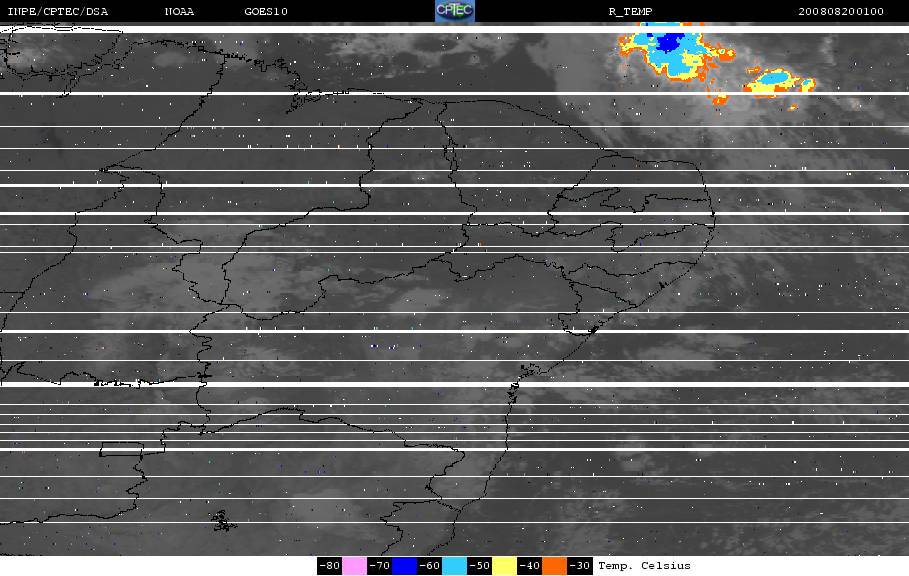Click the small rectangular district outline on map
Image resolution: width=909 pixels, height=576 pixels.
tap(121, 450)
